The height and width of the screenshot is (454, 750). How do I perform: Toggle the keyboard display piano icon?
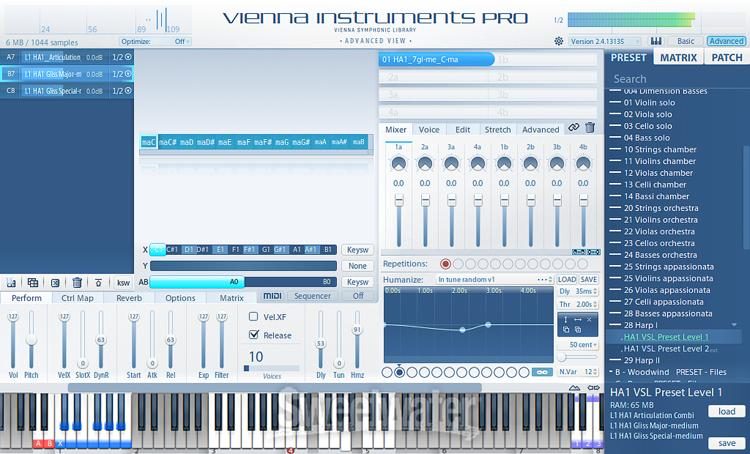point(656,41)
